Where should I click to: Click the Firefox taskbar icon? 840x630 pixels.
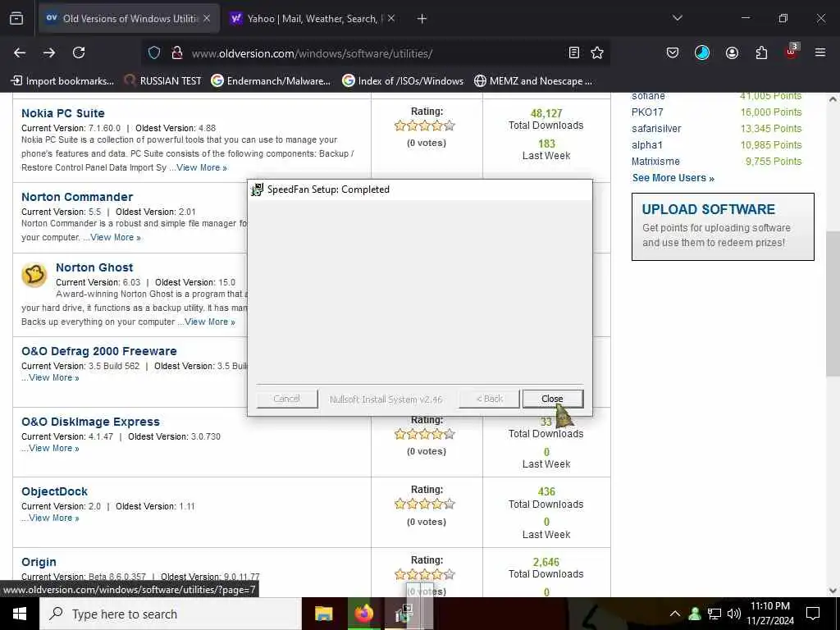(364, 614)
